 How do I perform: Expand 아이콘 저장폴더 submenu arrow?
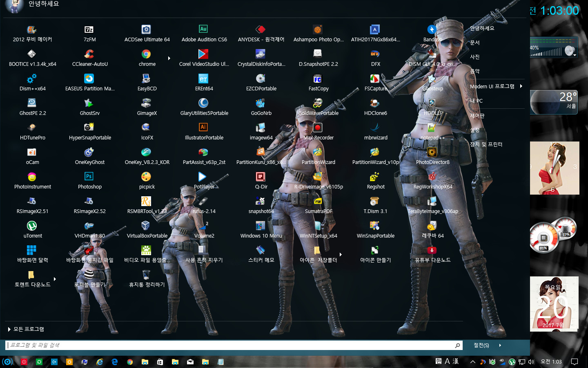click(x=341, y=254)
